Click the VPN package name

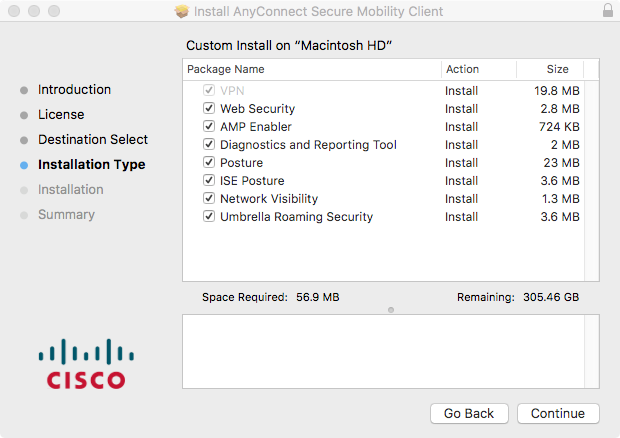click(232, 91)
